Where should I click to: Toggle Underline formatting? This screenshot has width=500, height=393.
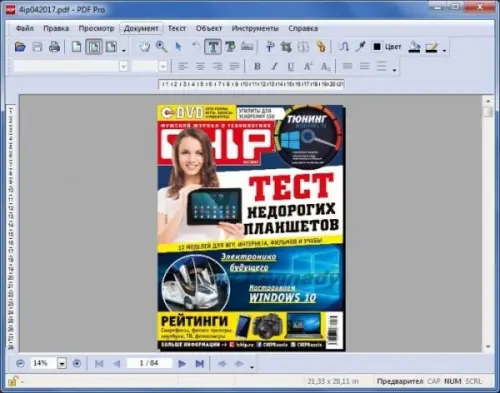291,66
